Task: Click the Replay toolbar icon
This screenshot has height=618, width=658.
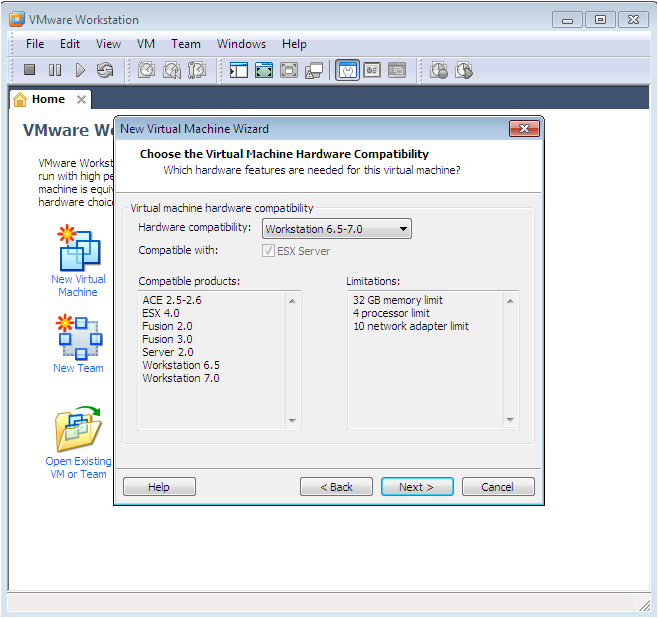Action: click(464, 70)
